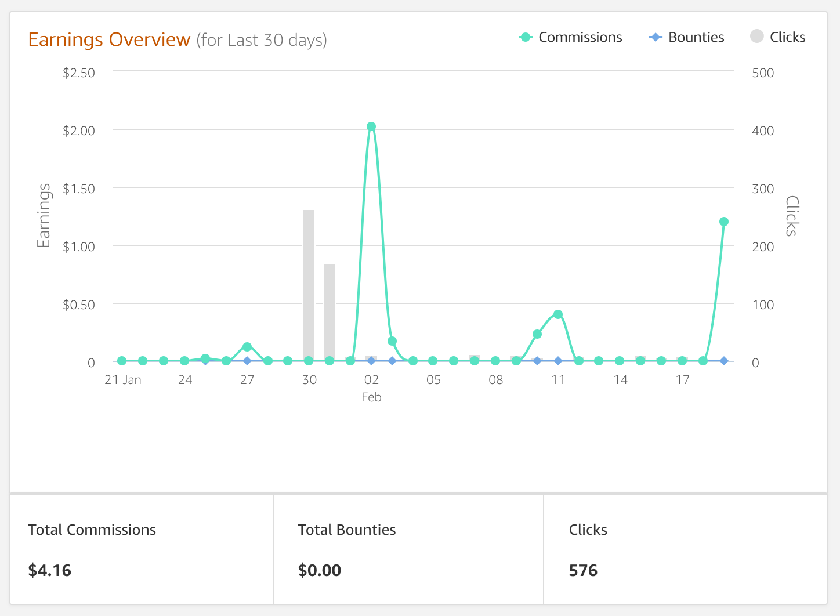Click the '17' date axis label
Image resolution: width=840 pixels, height=616 pixels.
pos(683,379)
